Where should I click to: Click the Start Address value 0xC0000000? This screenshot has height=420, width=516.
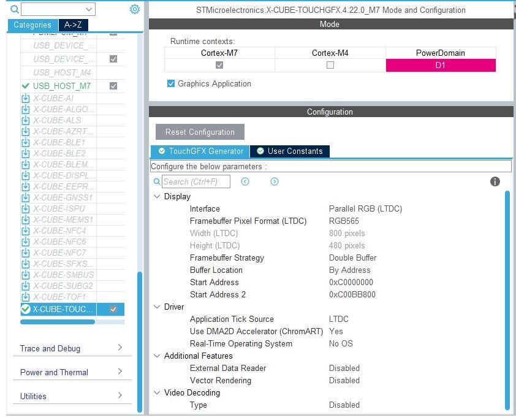[351, 283]
